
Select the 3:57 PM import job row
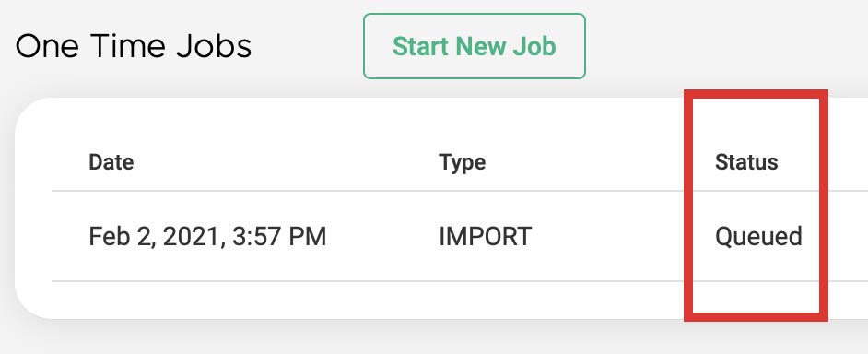(460, 237)
